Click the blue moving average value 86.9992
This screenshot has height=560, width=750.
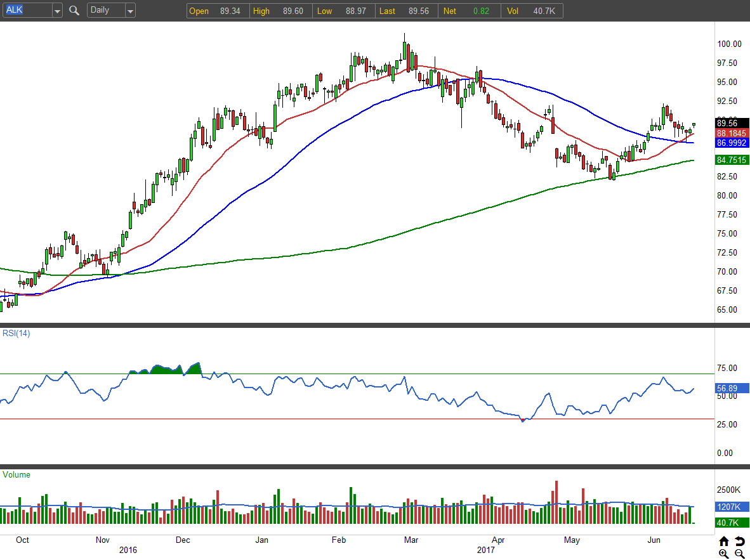click(732, 143)
